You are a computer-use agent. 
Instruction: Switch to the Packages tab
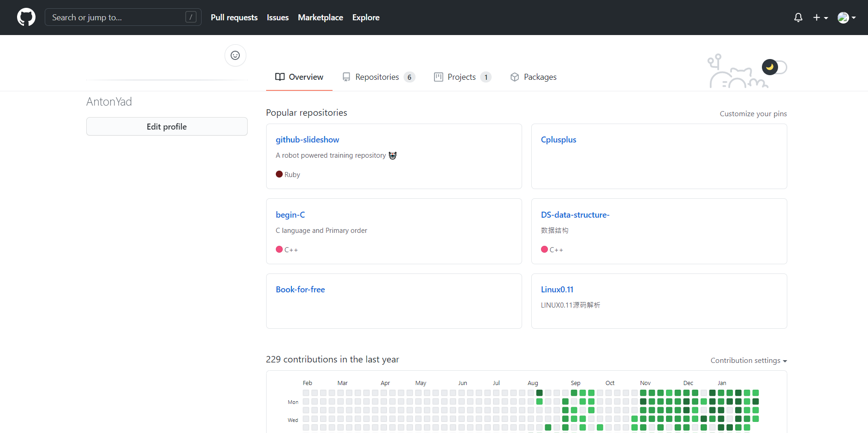[534, 77]
